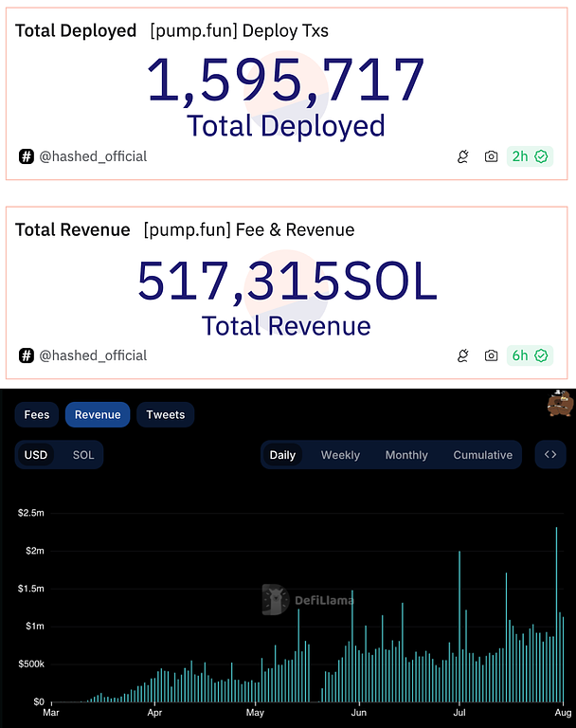Switch the chart to the Weekly interval

tap(340, 455)
